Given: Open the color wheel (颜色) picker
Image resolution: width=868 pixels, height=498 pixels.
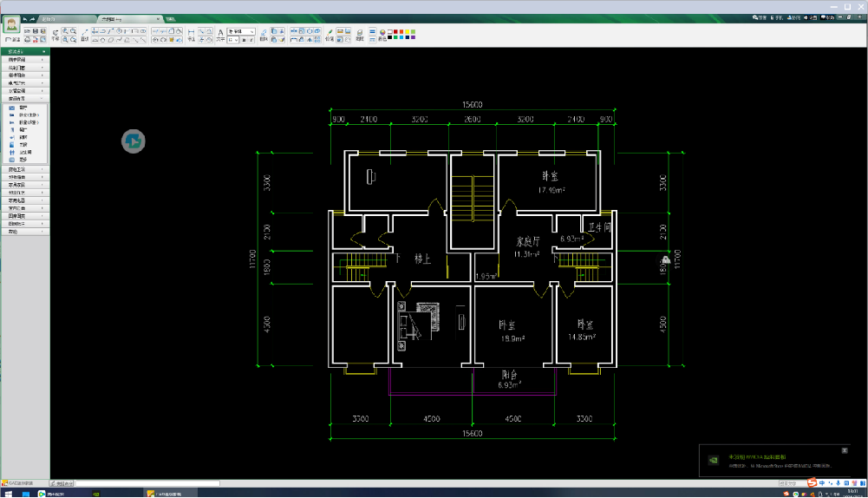Looking at the screenshot, I should tap(382, 35).
